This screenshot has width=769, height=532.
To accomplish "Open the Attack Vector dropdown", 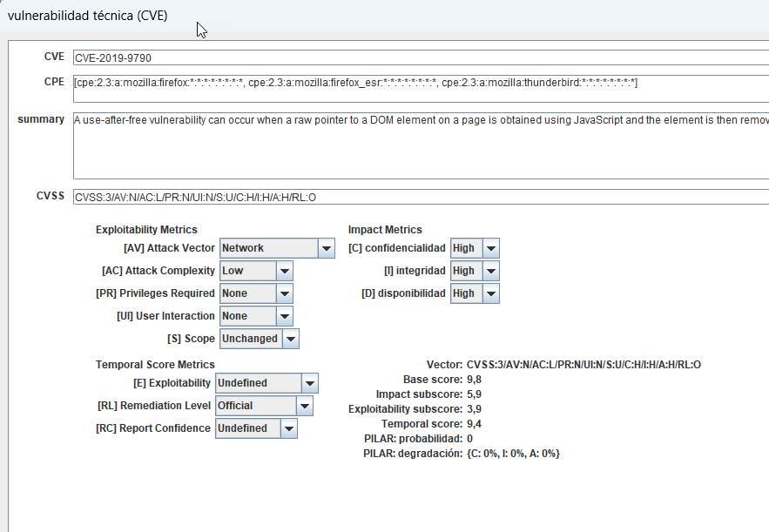I will click(x=277, y=248).
